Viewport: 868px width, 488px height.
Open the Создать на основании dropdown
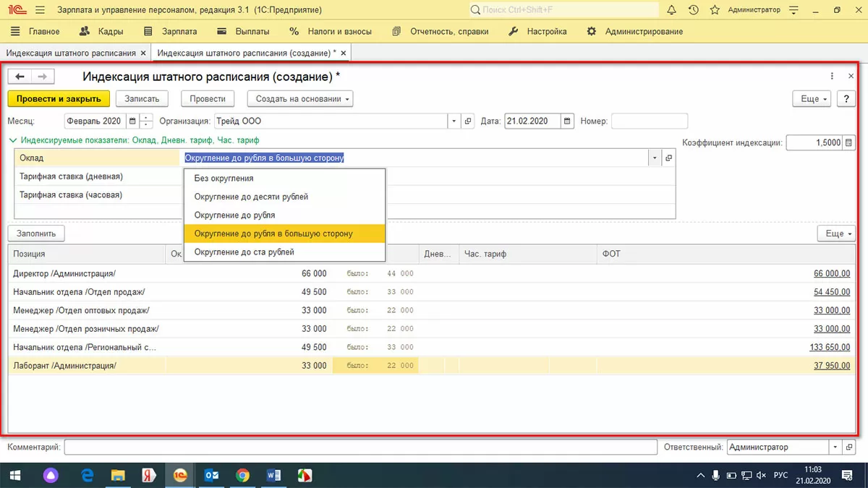click(x=299, y=99)
